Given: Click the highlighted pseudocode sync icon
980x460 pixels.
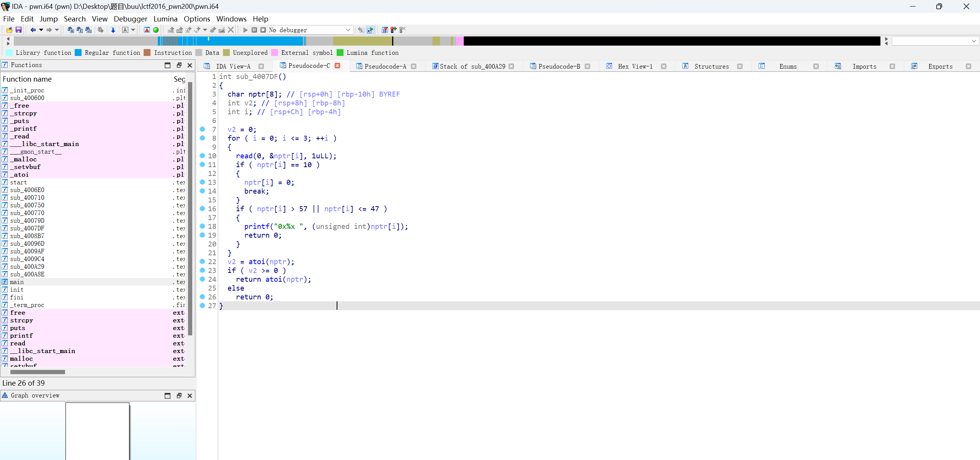Looking at the screenshot, I should point(370,30).
